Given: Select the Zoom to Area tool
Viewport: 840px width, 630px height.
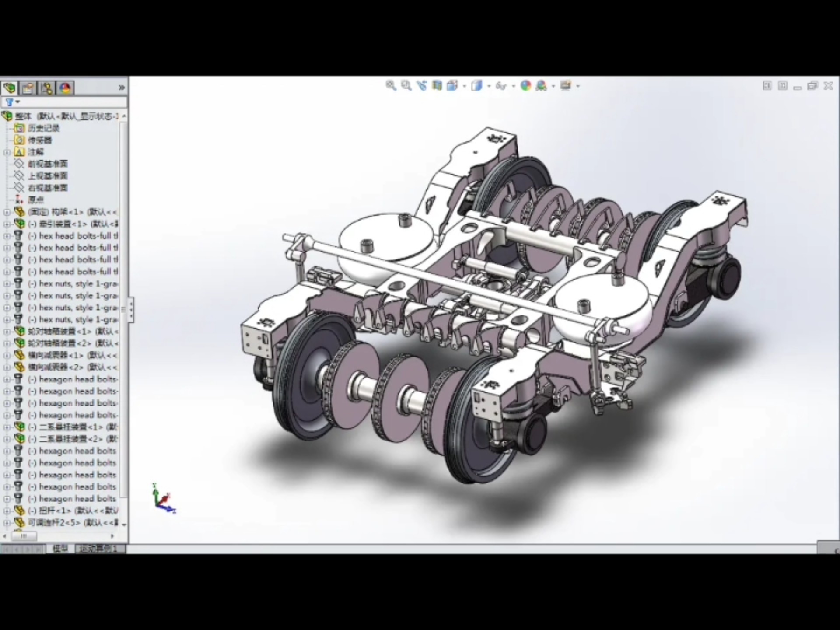Looking at the screenshot, I should click(x=406, y=86).
